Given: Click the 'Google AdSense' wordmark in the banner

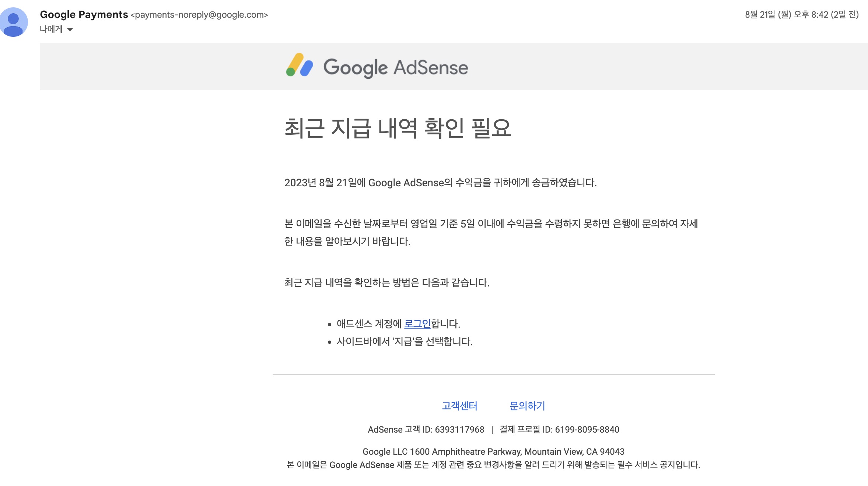Looking at the screenshot, I should pos(395,67).
